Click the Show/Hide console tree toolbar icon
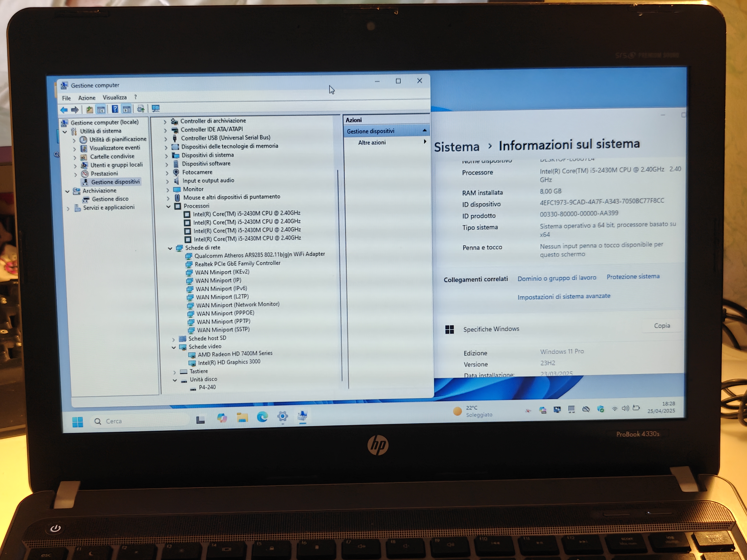This screenshot has width=747, height=560. point(101,109)
